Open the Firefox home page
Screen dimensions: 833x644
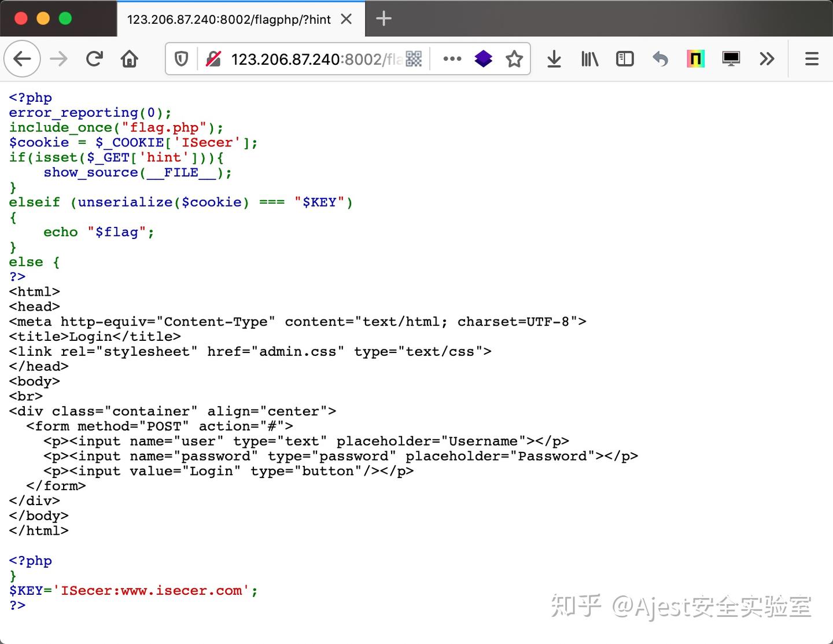point(130,58)
